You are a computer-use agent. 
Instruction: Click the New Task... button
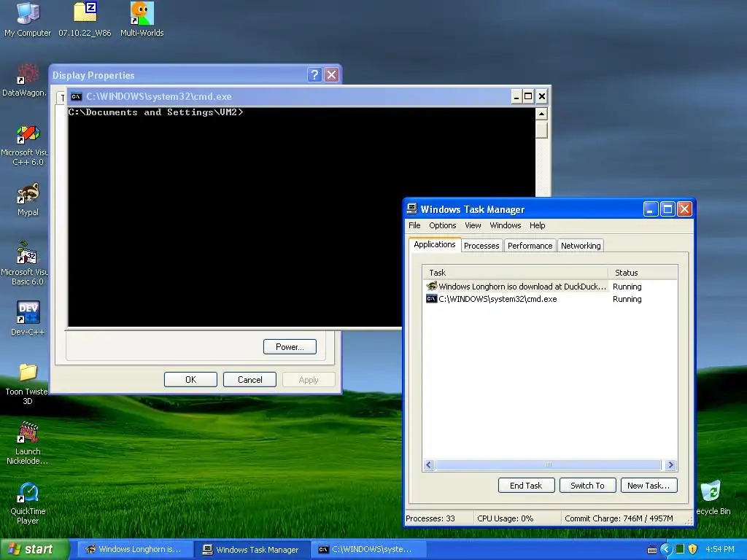pyautogui.click(x=649, y=485)
